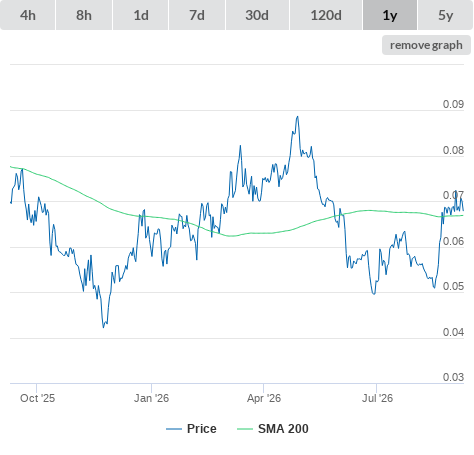Click the Oct '25 axis marker

[x=37, y=398]
